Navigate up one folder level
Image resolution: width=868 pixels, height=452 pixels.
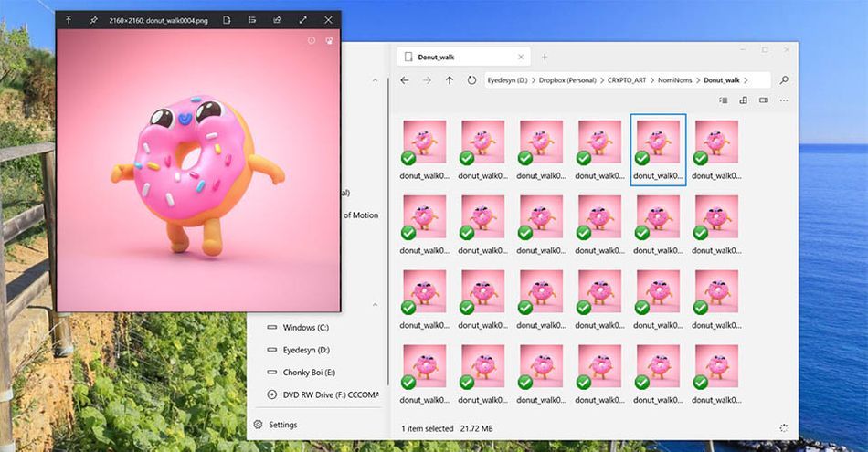pos(450,80)
